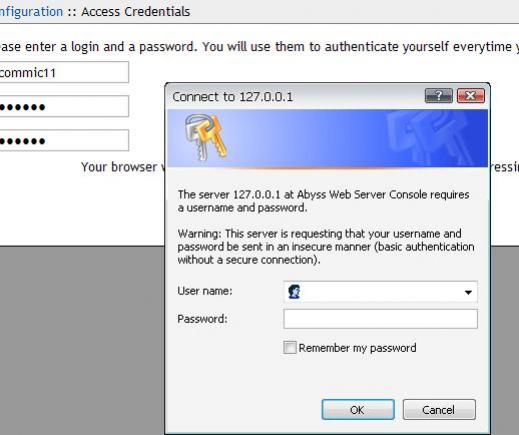Click the Cancel button
The image size is (519, 435).
pos(439,410)
